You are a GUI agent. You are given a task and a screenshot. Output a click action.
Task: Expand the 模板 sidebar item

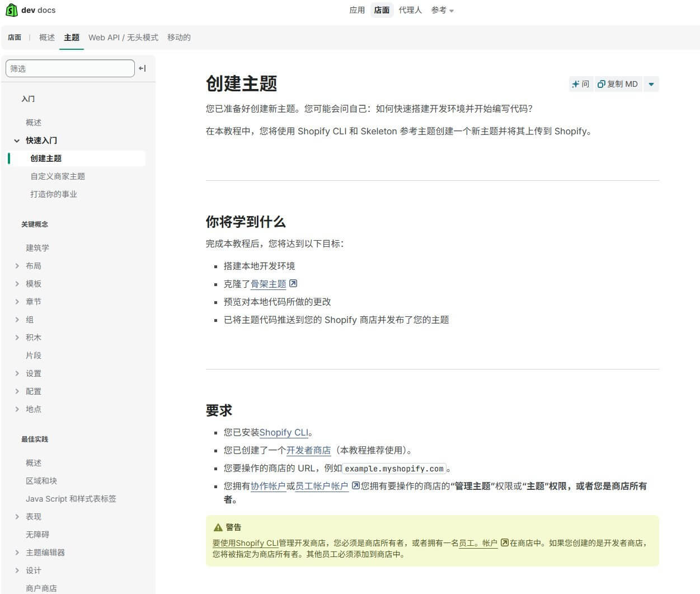pyautogui.click(x=17, y=284)
